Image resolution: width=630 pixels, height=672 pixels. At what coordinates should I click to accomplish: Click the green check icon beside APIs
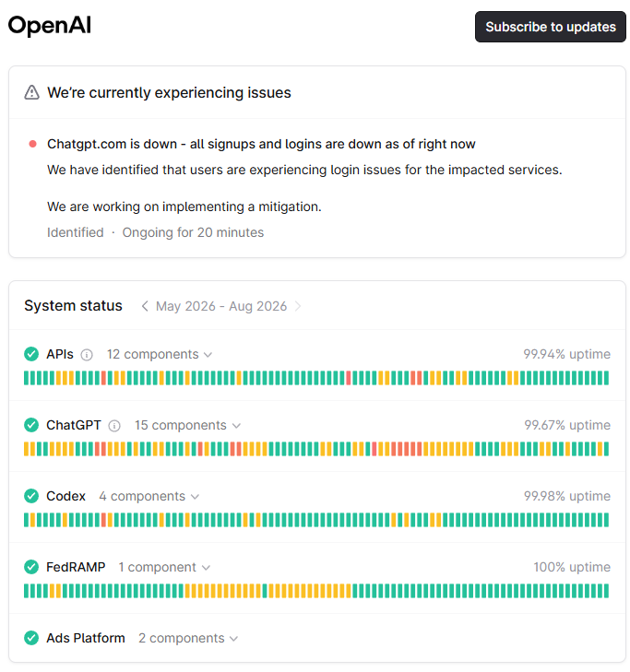(x=31, y=354)
